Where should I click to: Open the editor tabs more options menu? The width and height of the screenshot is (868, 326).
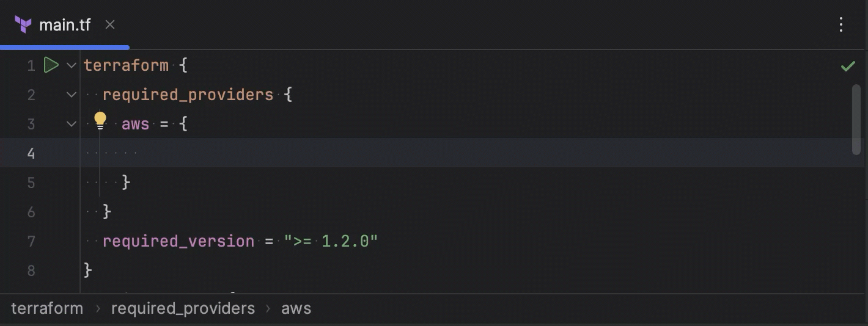tap(841, 24)
